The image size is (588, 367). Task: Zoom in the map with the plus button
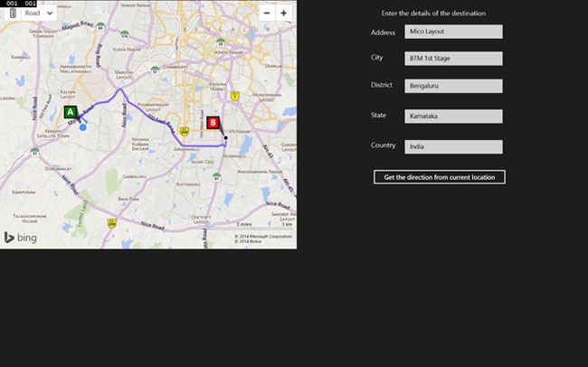284,14
